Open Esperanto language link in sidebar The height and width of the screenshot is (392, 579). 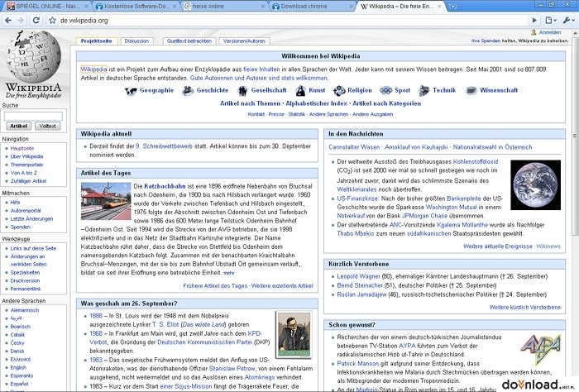[x=22, y=375]
